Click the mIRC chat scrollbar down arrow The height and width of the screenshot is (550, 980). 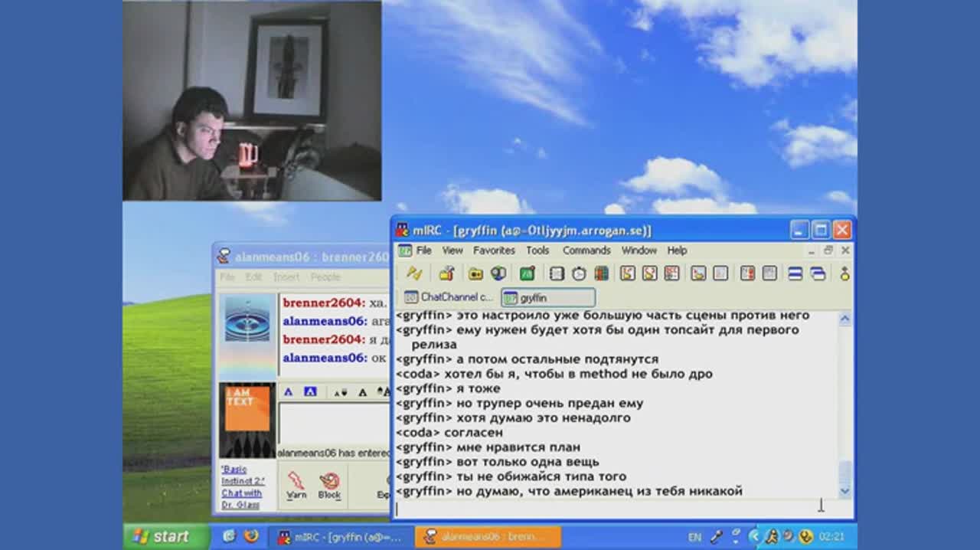point(844,491)
